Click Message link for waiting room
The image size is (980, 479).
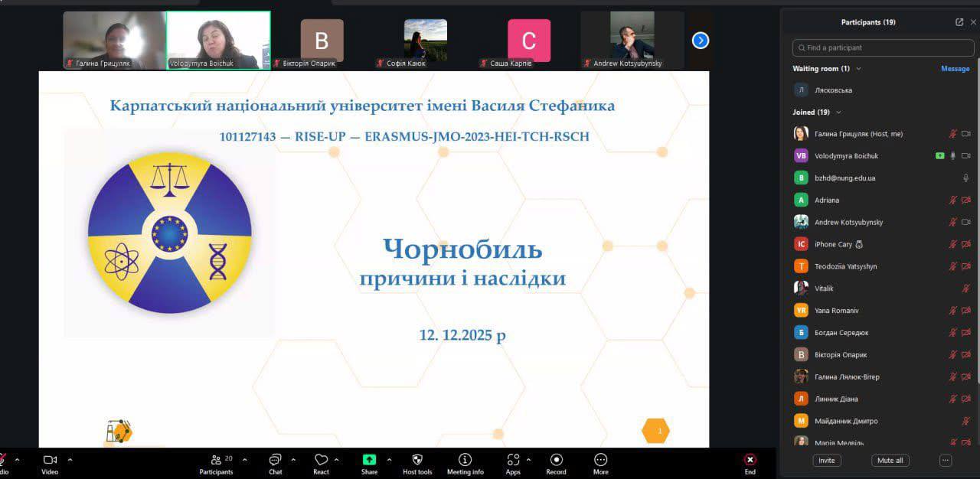click(x=955, y=69)
